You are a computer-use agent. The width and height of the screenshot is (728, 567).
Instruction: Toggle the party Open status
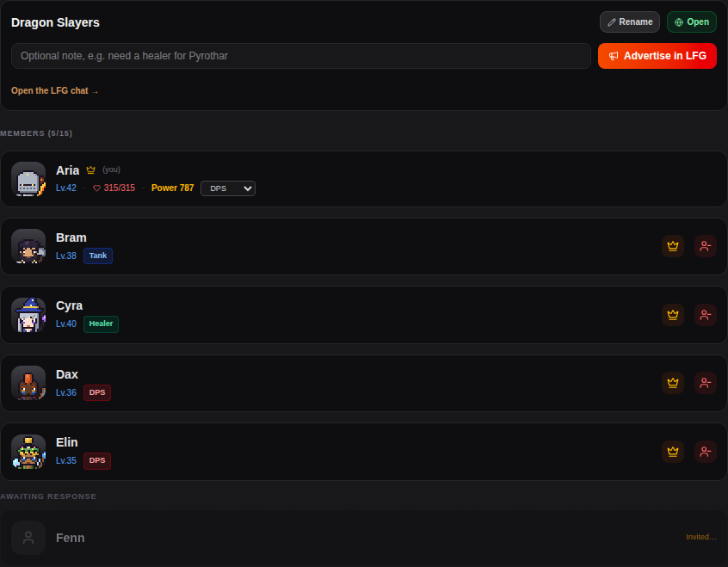click(x=691, y=22)
